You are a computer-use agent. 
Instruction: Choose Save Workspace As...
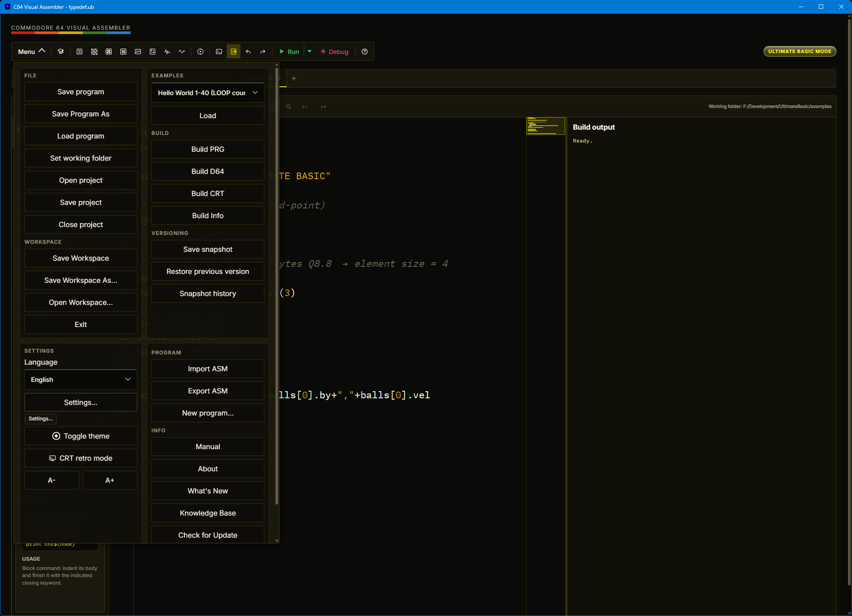pos(81,281)
